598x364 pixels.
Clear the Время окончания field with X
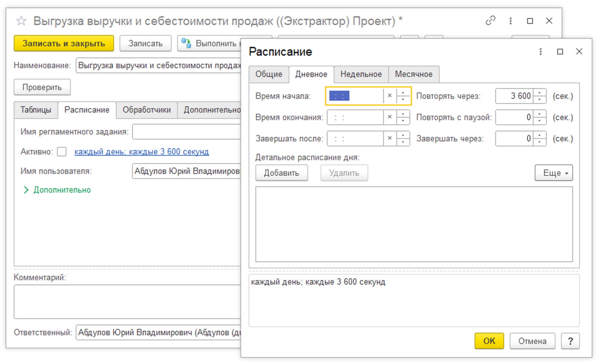(x=390, y=117)
